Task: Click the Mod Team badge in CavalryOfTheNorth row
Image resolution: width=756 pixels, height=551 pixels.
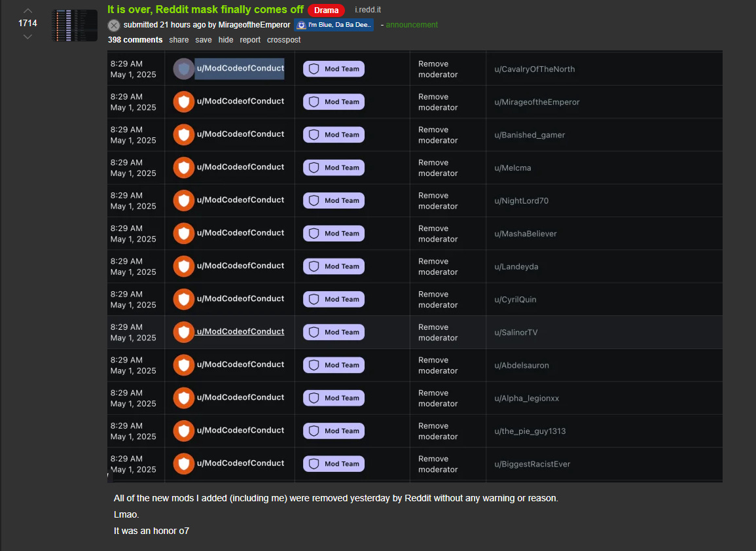Action: tap(334, 69)
